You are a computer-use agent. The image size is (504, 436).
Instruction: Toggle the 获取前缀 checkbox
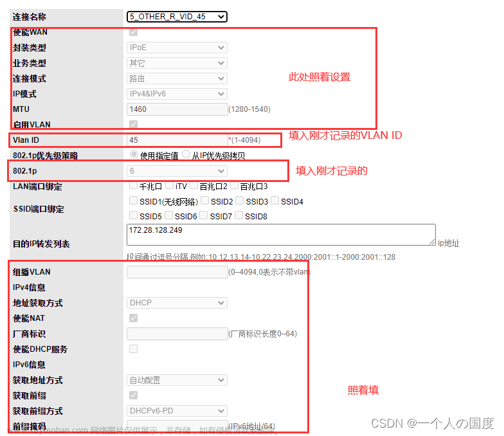[x=134, y=395]
